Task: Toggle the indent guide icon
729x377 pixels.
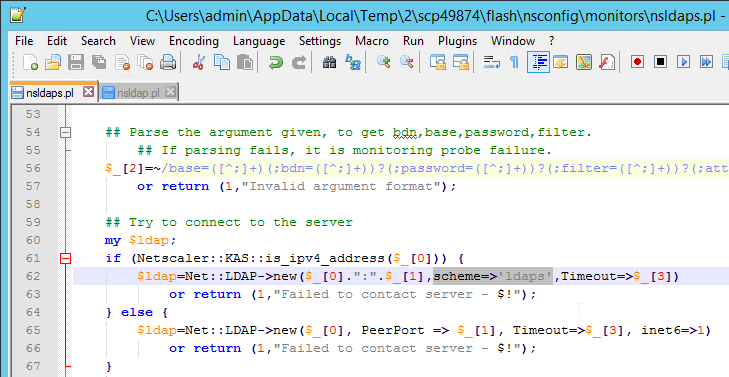Action: (x=538, y=62)
